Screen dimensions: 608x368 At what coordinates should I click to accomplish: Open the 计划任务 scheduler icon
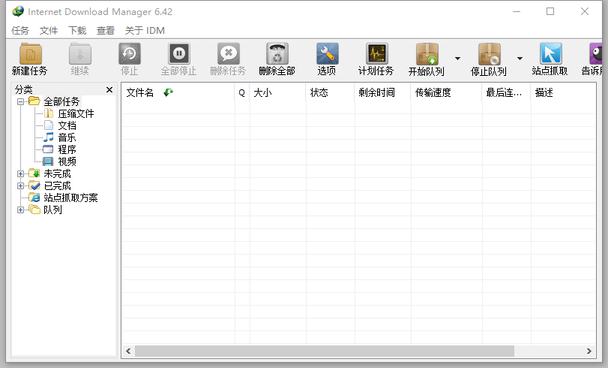click(377, 54)
